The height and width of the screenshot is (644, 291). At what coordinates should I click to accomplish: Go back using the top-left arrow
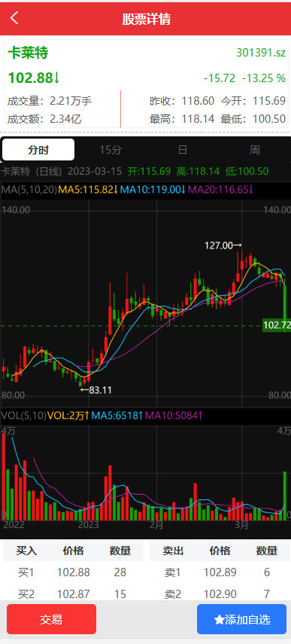coord(15,18)
